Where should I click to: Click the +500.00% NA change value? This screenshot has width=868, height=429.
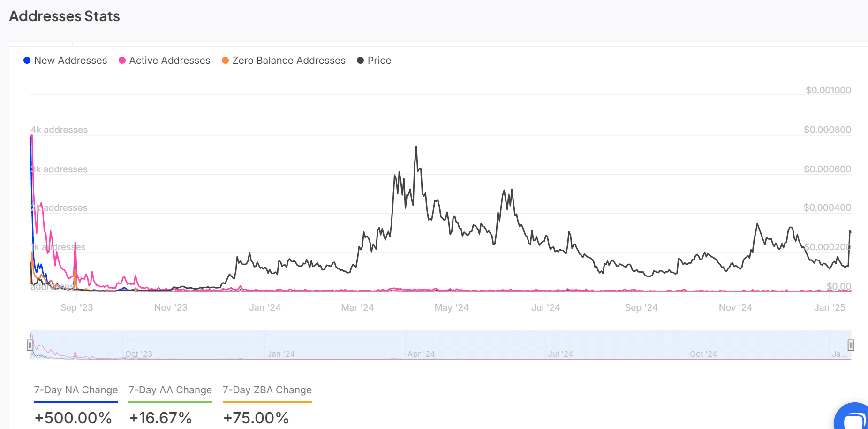tap(73, 418)
